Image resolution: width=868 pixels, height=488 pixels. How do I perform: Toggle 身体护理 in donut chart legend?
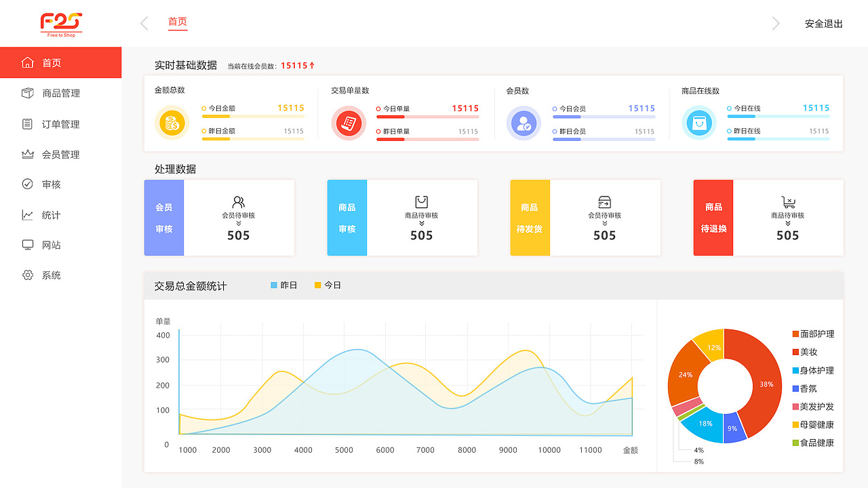[813, 371]
